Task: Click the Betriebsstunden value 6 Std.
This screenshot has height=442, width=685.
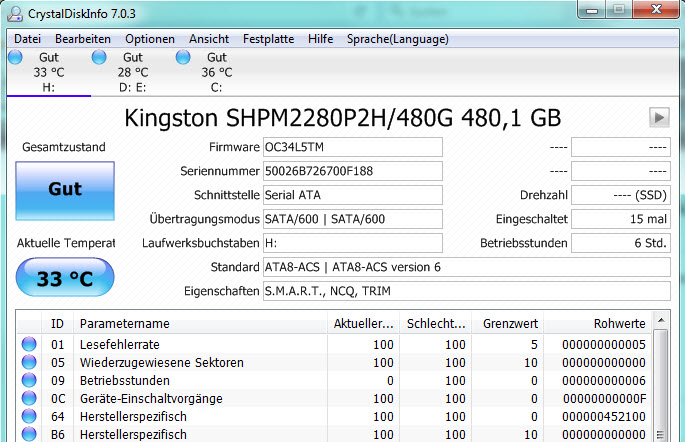Action: [621, 243]
